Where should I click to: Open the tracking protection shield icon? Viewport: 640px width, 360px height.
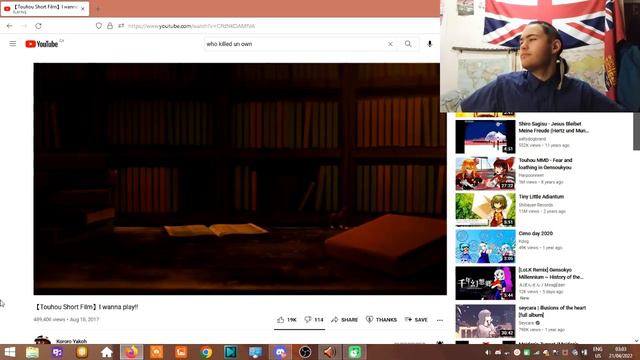click(x=99, y=26)
